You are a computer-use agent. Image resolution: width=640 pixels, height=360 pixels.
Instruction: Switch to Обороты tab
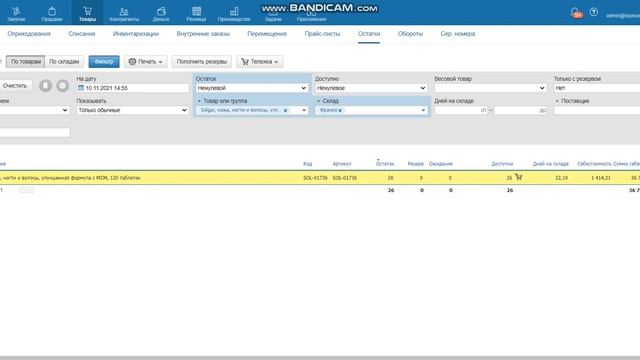pos(410,34)
